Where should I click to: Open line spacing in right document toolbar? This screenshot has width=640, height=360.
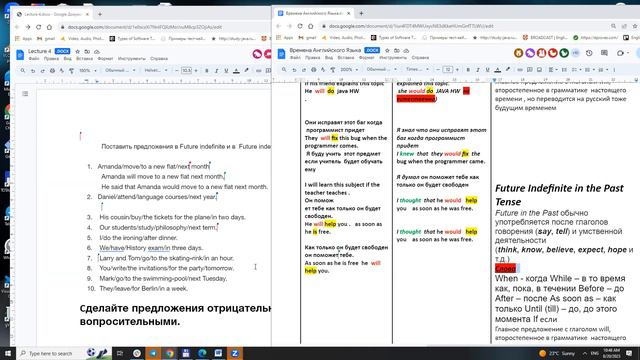tap(564, 70)
